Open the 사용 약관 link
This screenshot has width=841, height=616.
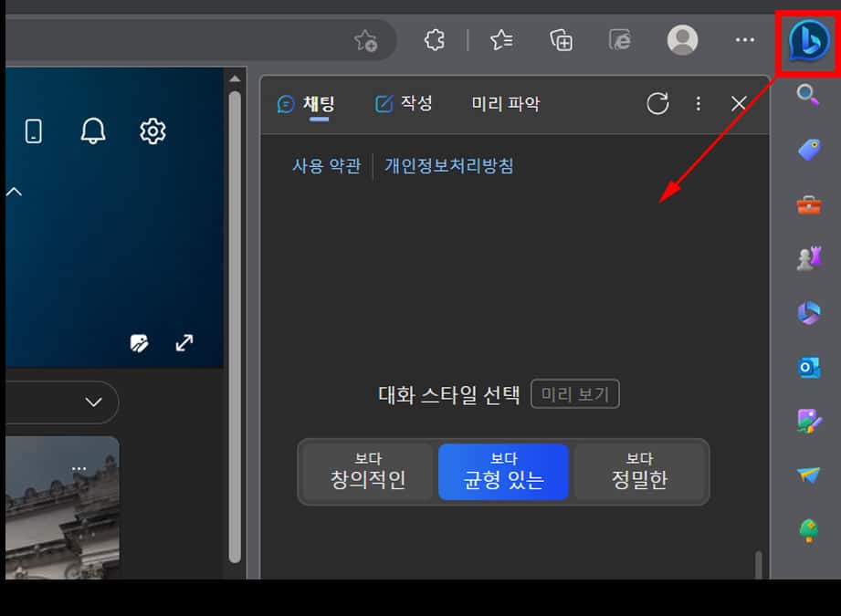coord(326,166)
